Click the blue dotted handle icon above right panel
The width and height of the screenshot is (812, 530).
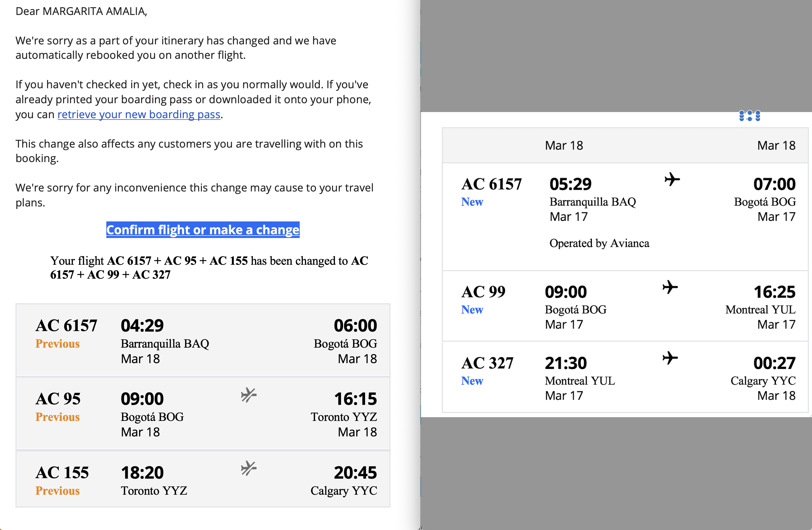(x=749, y=116)
